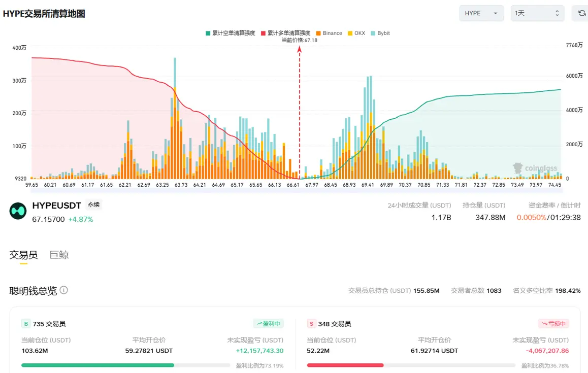Toggle Bybit legend series

pos(380,33)
